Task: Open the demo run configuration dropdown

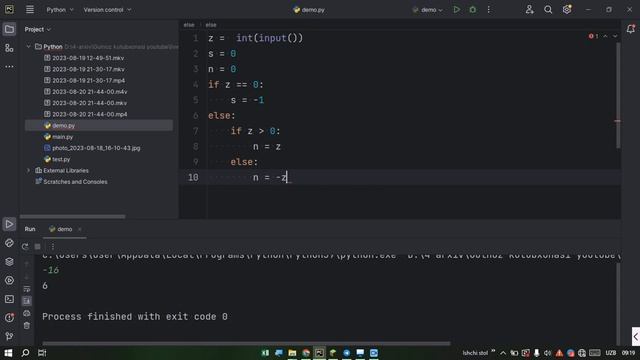Action: click(x=427, y=9)
